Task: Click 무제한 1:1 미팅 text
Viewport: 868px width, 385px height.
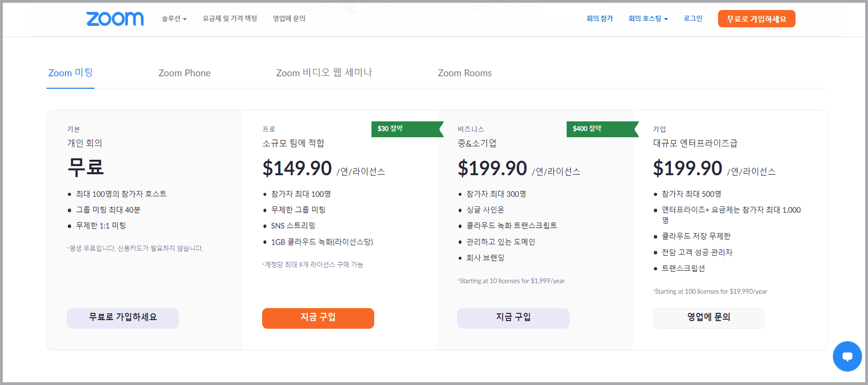Action: point(101,226)
